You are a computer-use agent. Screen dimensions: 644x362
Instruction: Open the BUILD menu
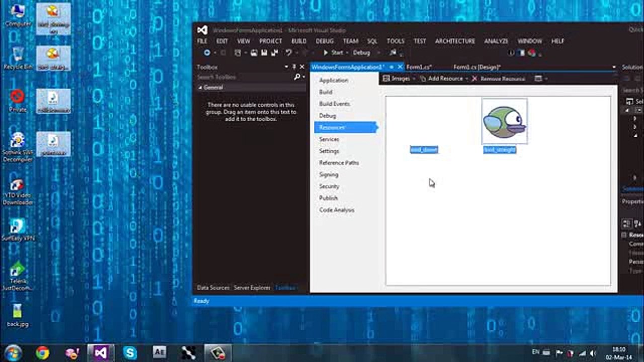pos(299,41)
